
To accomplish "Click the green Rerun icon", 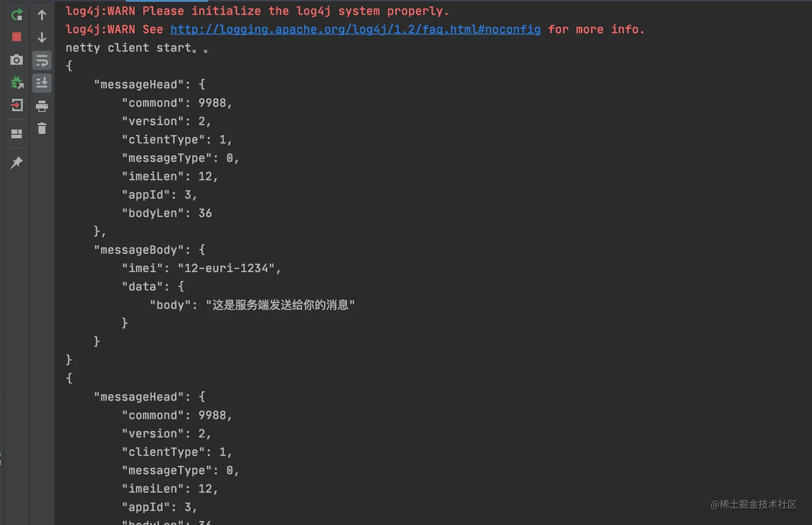I will [x=17, y=15].
